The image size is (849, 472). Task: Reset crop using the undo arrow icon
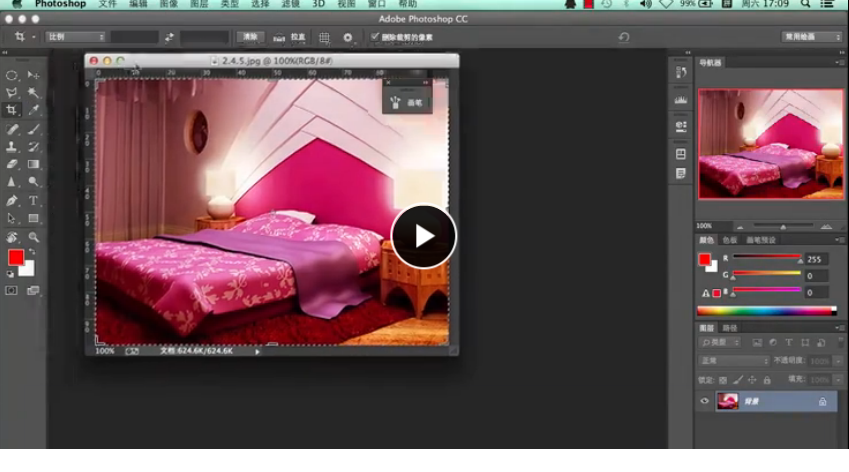pyautogui.click(x=624, y=37)
